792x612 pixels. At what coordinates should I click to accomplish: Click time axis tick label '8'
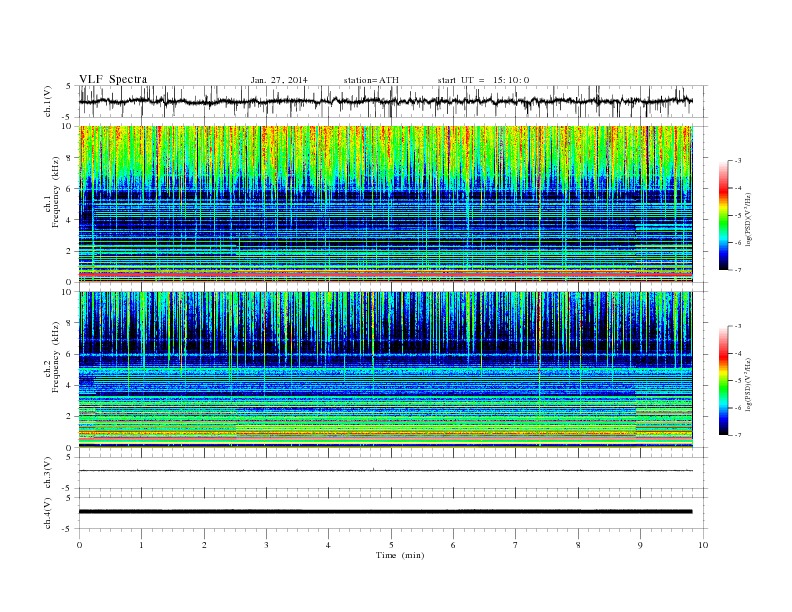pos(578,545)
